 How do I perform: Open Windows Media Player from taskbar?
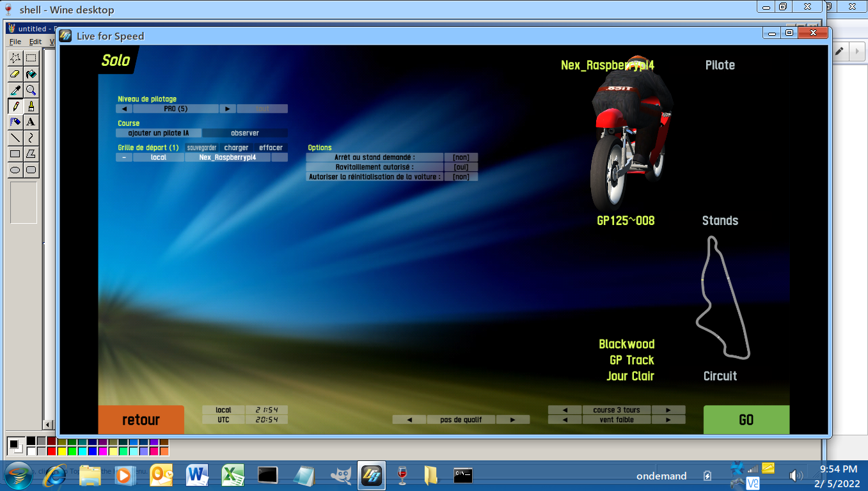point(125,475)
